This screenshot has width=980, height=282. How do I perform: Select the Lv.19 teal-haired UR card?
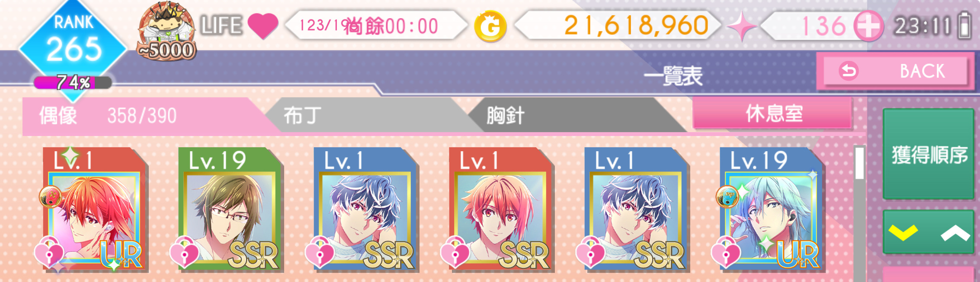tap(772, 210)
